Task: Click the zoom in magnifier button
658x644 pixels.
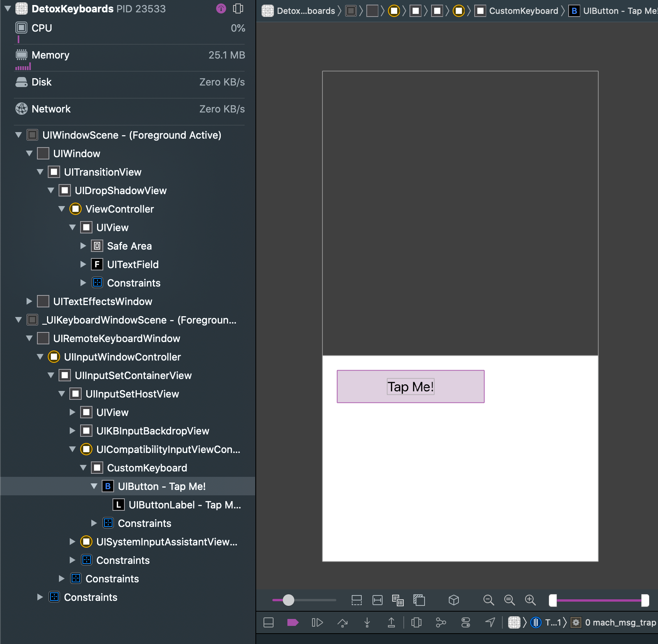Action: tap(530, 600)
